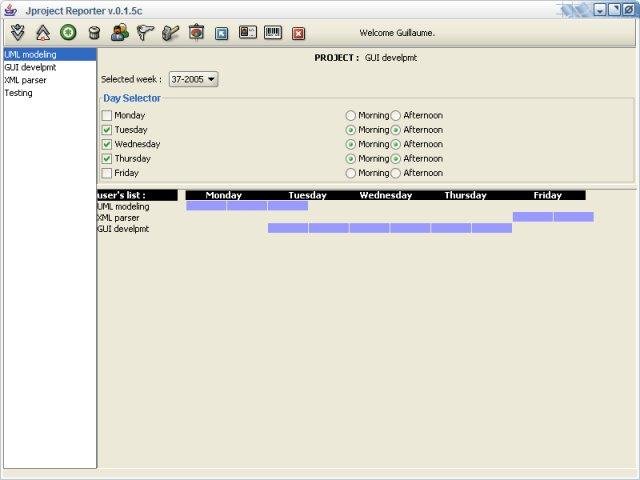Click the XML parser Friday schedule bar
This screenshot has width=640, height=480.
pyautogui.click(x=553, y=217)
